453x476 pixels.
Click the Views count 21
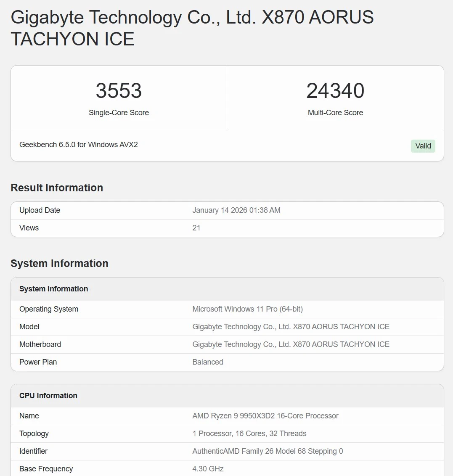pyautogui.click(x=196, y=227)
